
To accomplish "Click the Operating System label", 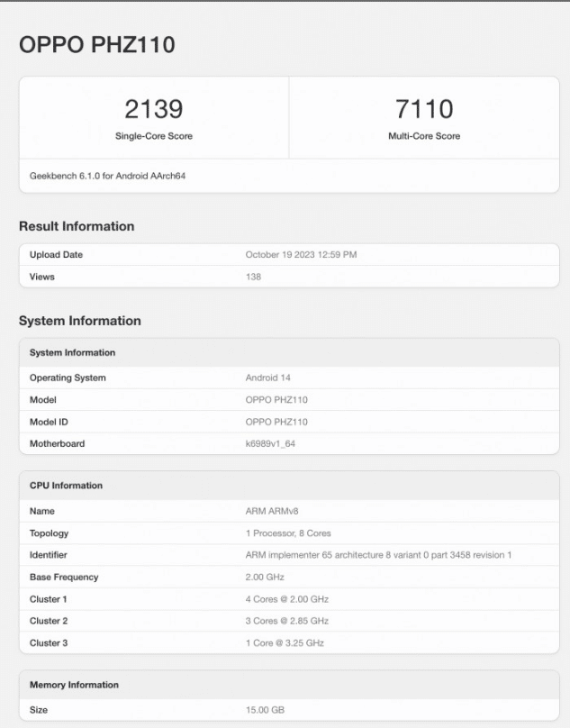I will 68,378.
